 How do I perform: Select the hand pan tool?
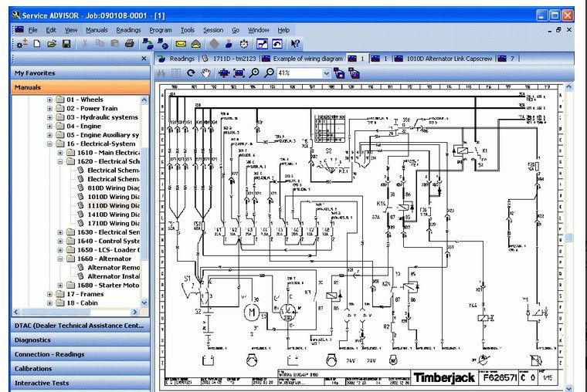coord(205,73)
